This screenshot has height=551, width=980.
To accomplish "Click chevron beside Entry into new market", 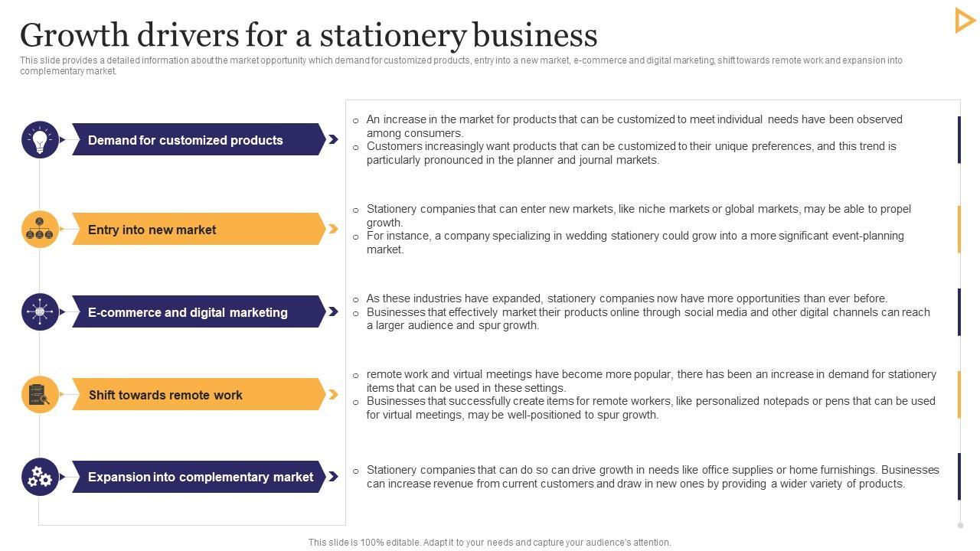I will point(333,229).
